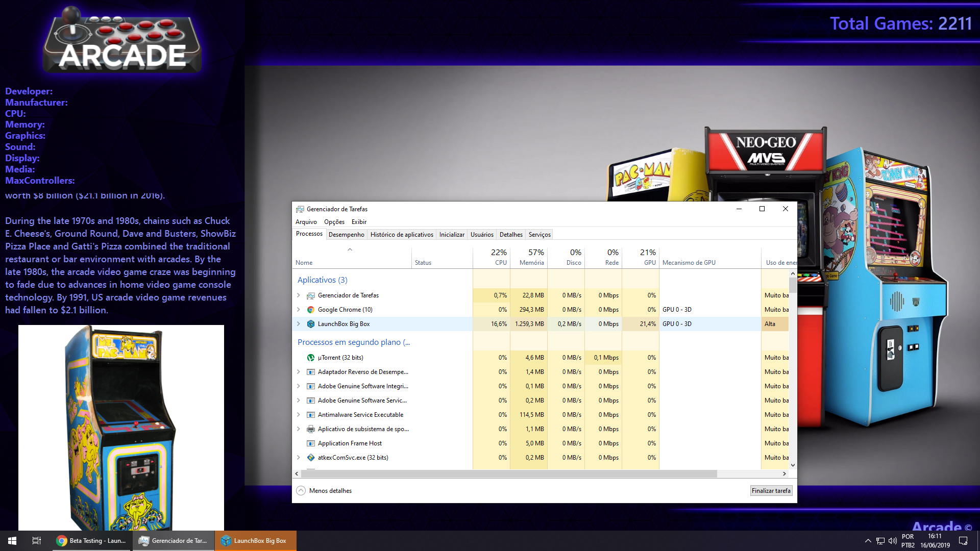Switch to Histórico de aplicativos tab
Image resolution: width=980 pixels, height=551 pixels.
[402, 235]
